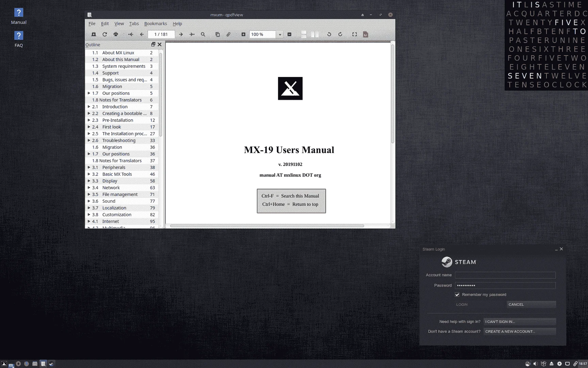
Task: Go to the previous page arrow
Action: (142, 34)
